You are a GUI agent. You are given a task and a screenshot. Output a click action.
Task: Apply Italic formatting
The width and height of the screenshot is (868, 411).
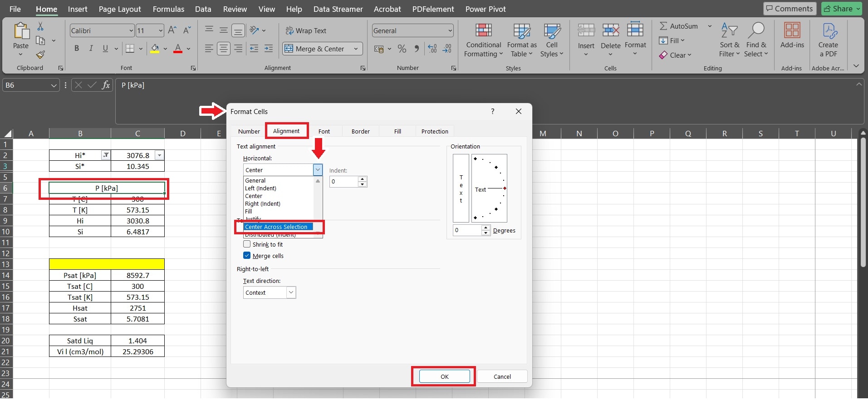point(91,49)
